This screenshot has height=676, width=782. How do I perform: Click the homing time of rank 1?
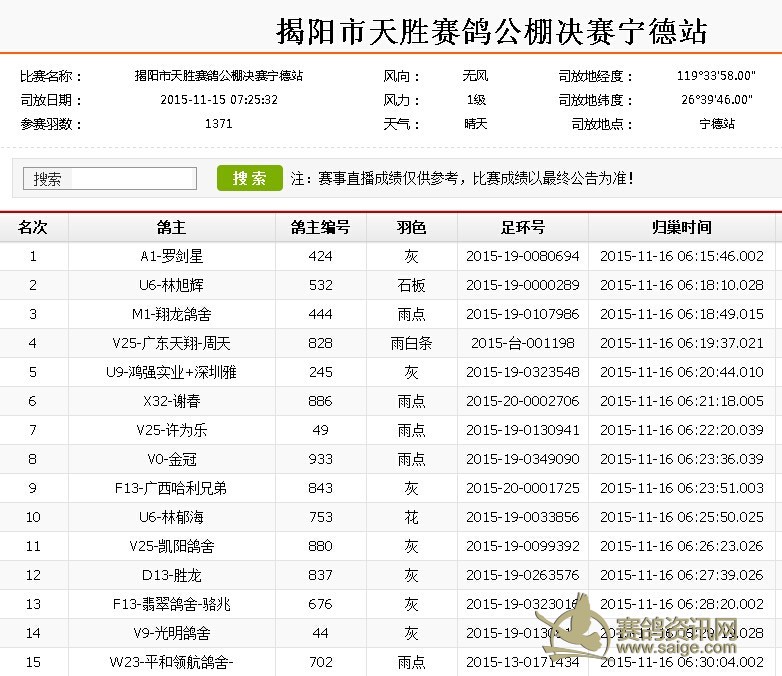pos(681,256)
